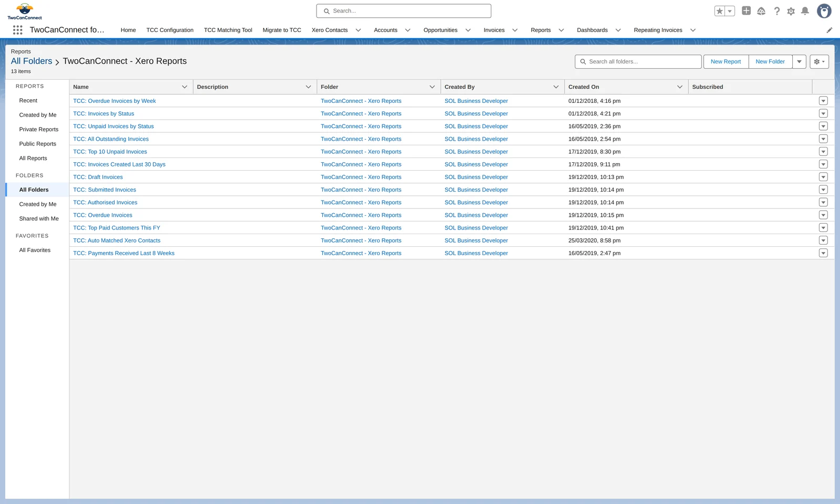Open the global actions plus icon
The height and width of the screenshot is (504, 840).
pyautogui.click(x=746, y=10)
